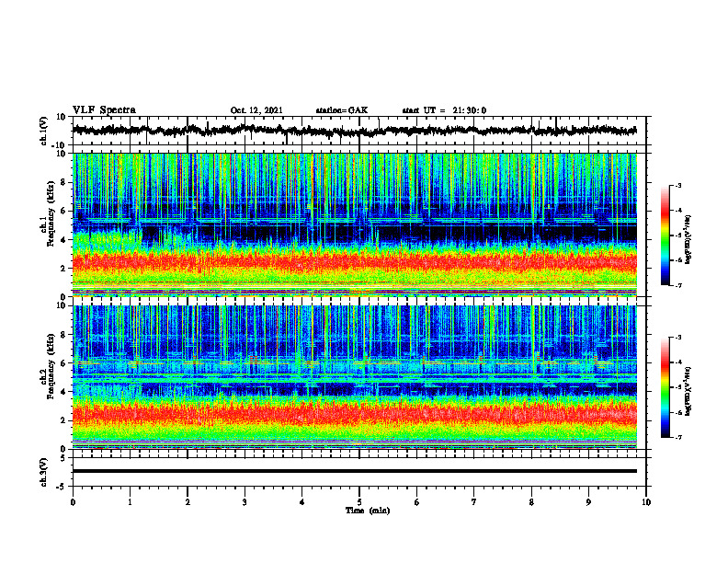This screenshot has height=563, width=728.
Task: Click the "5" minute tick on time axis
Action: [359, 502]
